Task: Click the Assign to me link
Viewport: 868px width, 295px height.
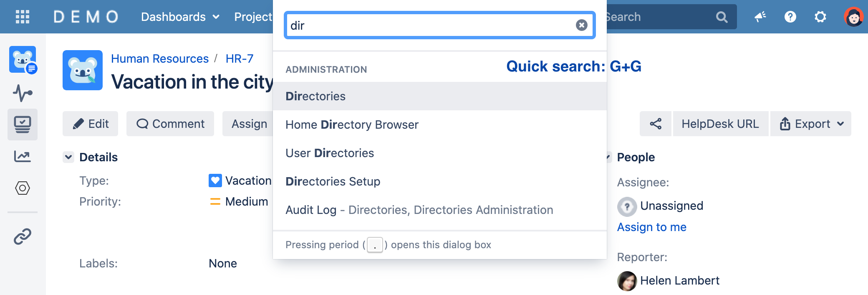Action: (651, 227)
